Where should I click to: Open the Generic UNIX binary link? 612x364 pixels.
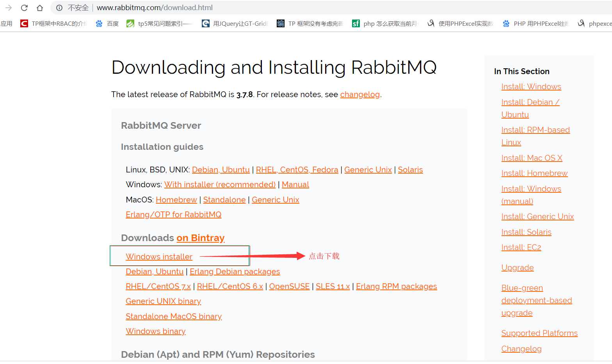(x=163, y=301)
